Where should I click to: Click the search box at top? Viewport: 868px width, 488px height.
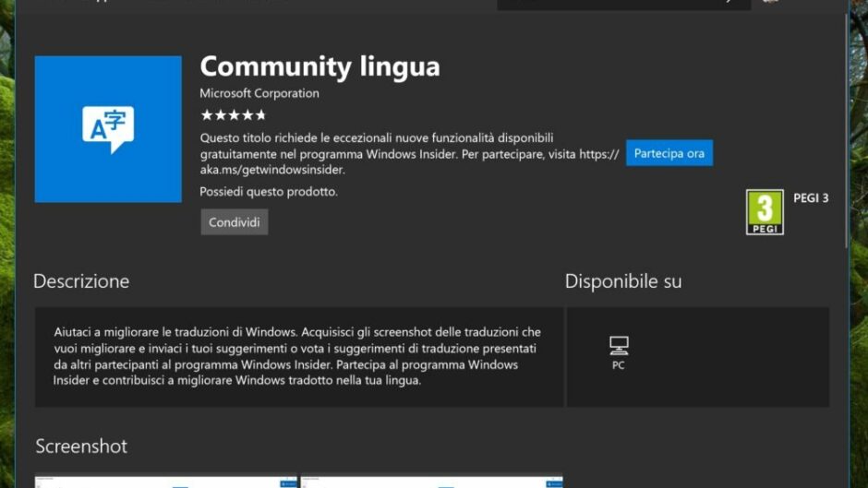click(x=624, y=5)
